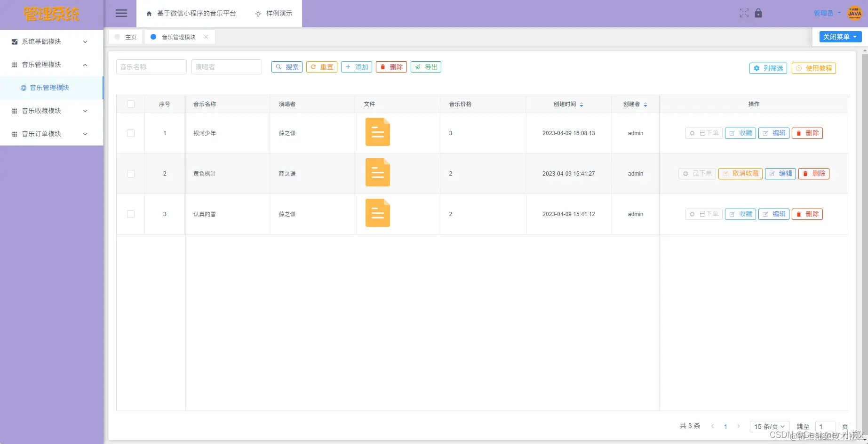Click 取消收藏 for 黄色枫叶 row
The height and width of the screenshot is (444, 868).
(x=741, y=174)
